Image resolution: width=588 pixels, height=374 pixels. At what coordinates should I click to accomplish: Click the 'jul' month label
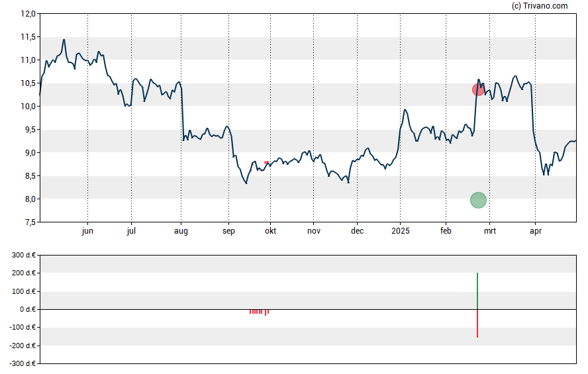pyautogui.click(x=131, y=231)
